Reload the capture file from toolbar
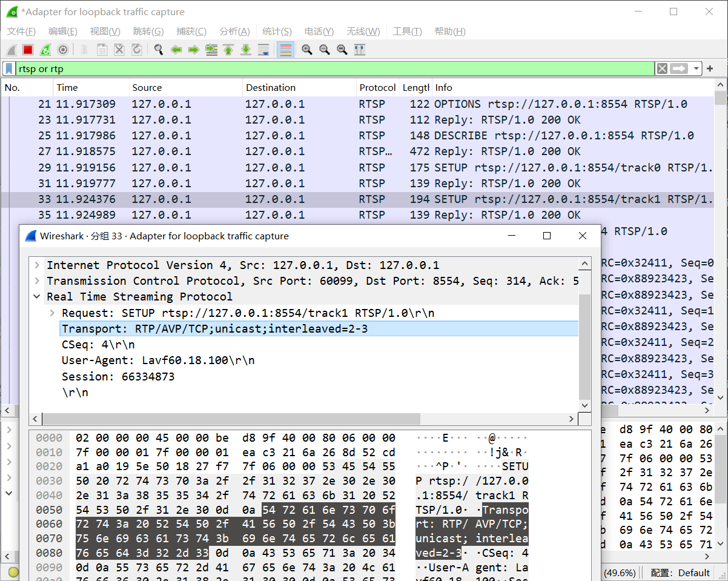The width and height of the screenshot is (728, 581). 137,50
